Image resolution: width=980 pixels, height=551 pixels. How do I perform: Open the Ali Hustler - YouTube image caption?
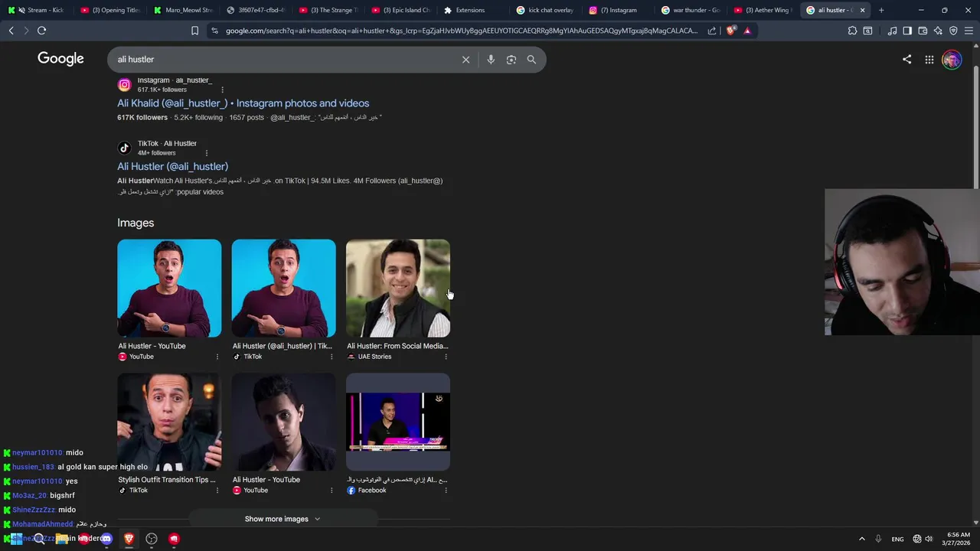[x=152, y=346]
